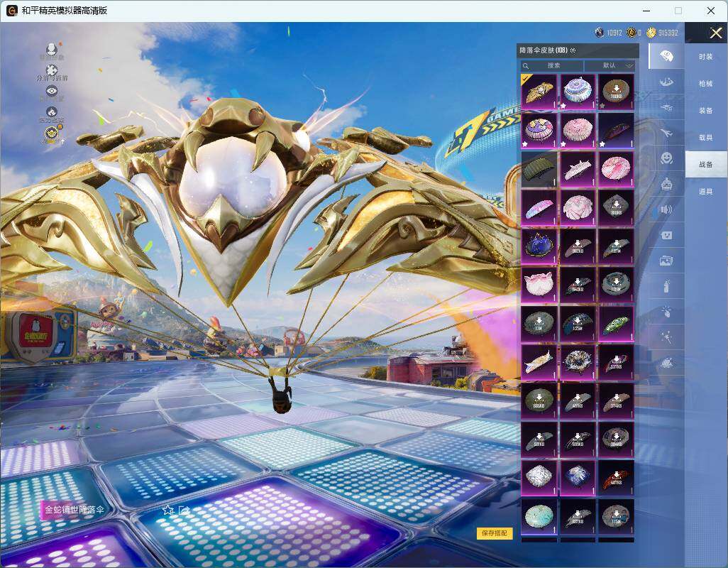Screen dimensions: 728x568
Task: Download the 1.25M parachute skin
Action: click(578, 323)
